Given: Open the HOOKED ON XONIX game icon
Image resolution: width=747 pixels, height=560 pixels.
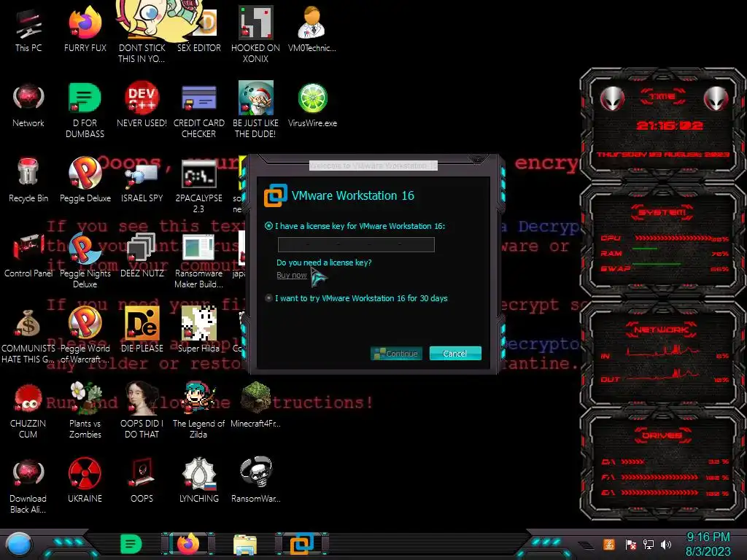Looking at the screenshot, I should coord(255,35).
